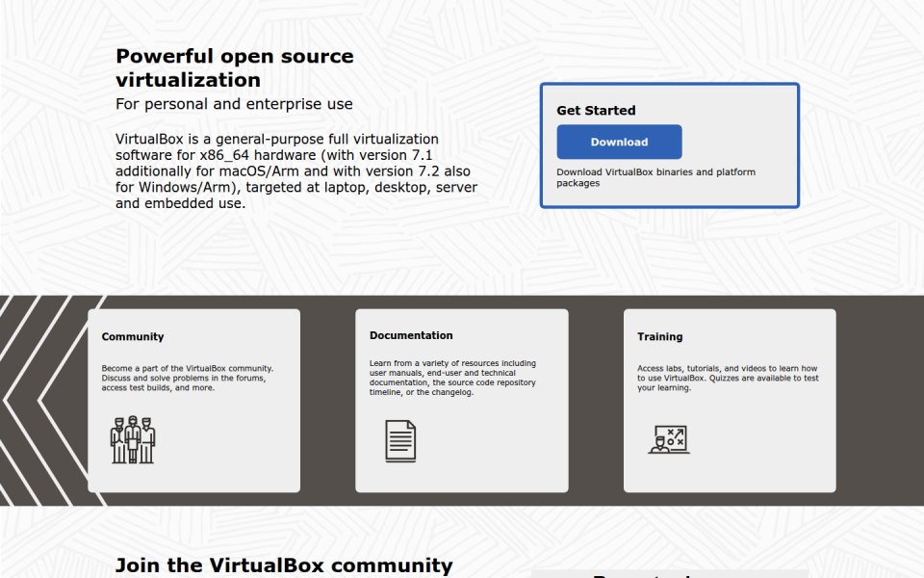Click Community description starting 'Become a part'
The height and width of the screenshot is (578, 924).
(x=188, y=378)
